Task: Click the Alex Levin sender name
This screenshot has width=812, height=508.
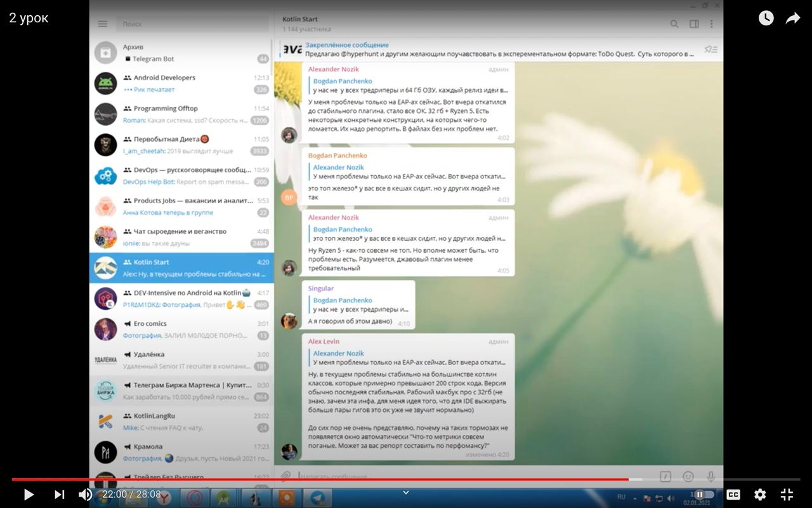Action: point(324,342)
